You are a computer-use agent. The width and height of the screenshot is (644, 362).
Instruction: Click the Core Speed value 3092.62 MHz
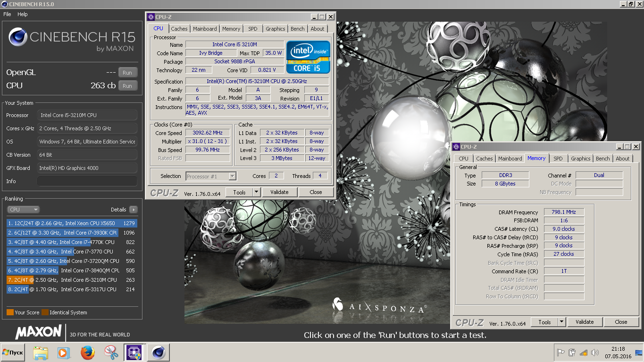point(208,133)
